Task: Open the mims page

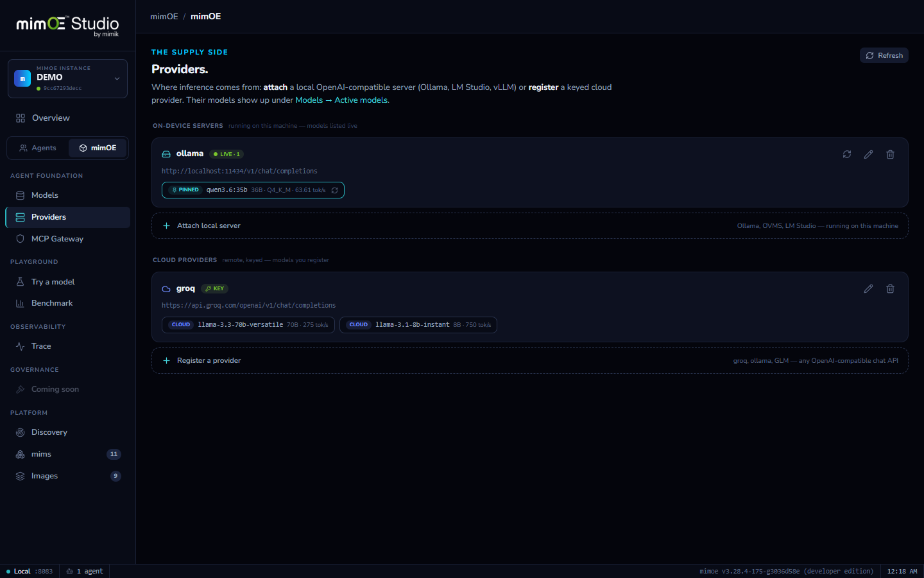Action: click(67, 454)
